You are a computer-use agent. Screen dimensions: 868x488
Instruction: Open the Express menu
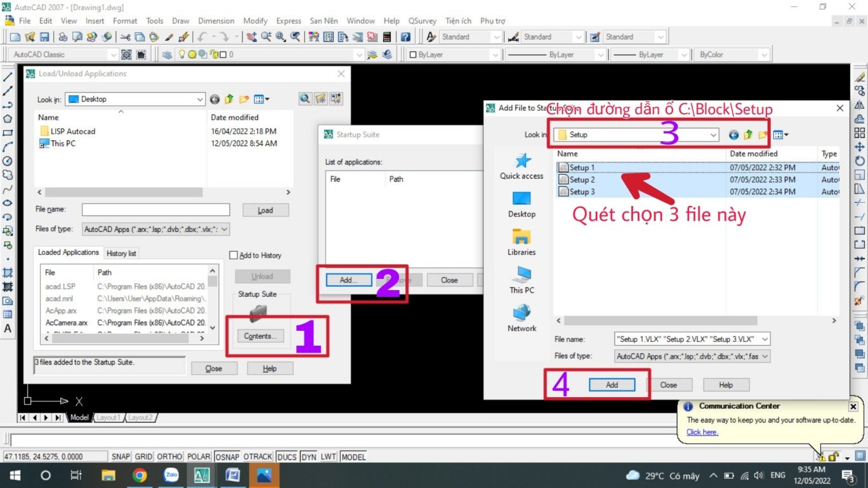288,21
